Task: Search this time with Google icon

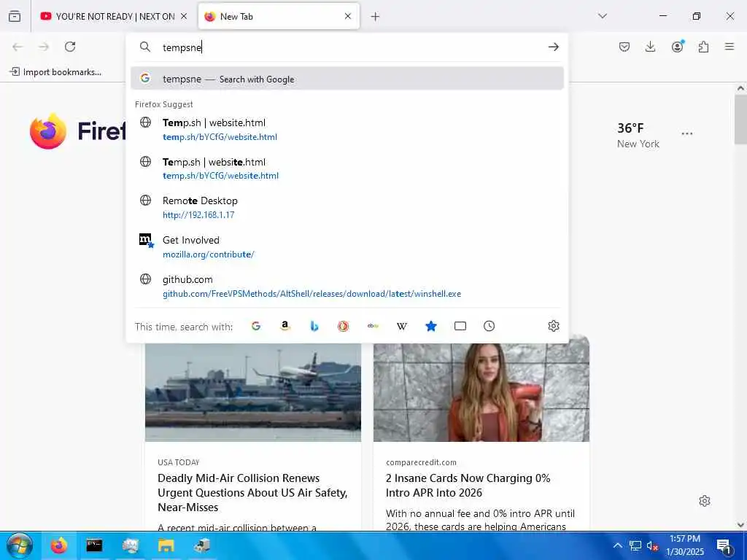Action: click(x=256, y=326)
